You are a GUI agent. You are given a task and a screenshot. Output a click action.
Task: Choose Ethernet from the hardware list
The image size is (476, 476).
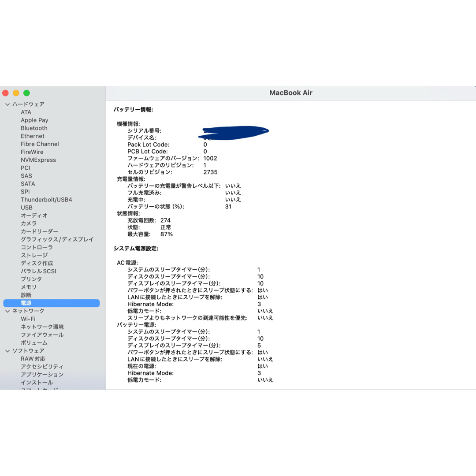(x=33, y=136)
